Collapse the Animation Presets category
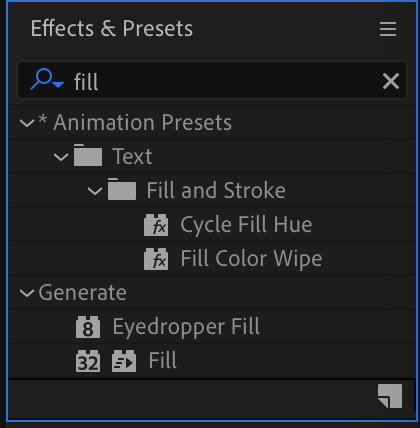The height and width of the screenshot is (428, 420). 27,123
